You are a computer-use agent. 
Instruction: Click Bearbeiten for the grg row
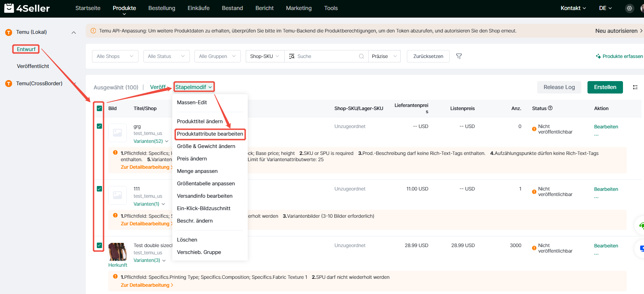(x=606, y=127)
